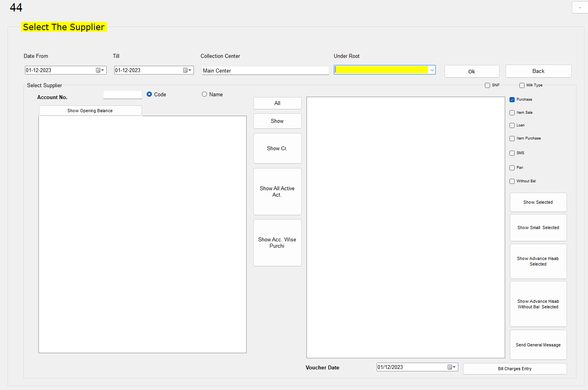
Task: Uncheck the Purchase checkbox
Action: coord(512,99)
